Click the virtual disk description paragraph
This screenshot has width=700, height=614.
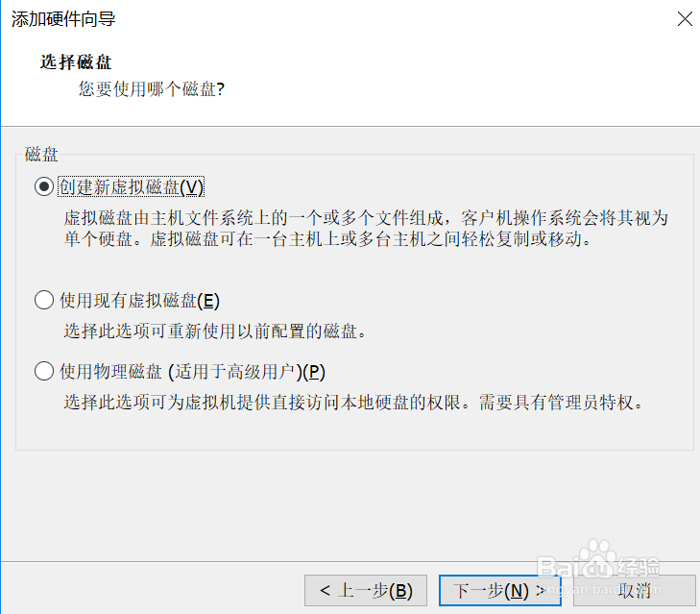pos(366,229)
